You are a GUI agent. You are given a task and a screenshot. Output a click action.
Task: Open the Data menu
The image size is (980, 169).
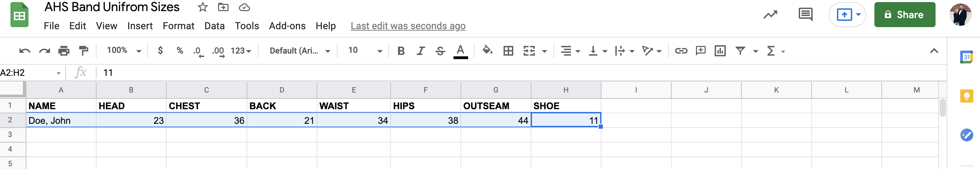(x=214, y=26)
